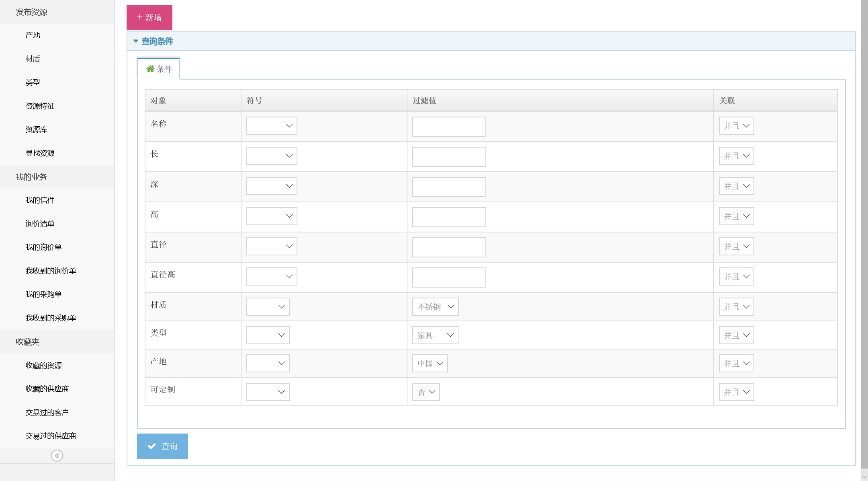Click the 过滤值 input for 长
This screenshot has width=868, height=481.
(449, 157)
